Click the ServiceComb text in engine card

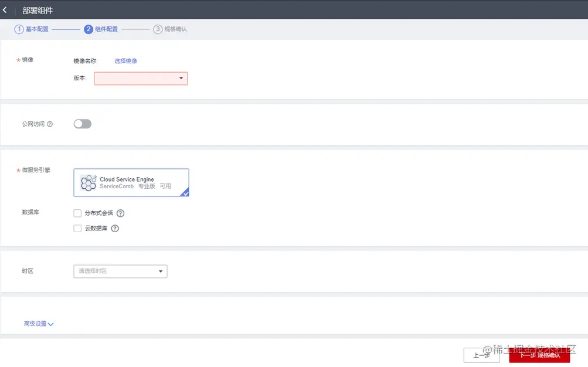(117, 186)
